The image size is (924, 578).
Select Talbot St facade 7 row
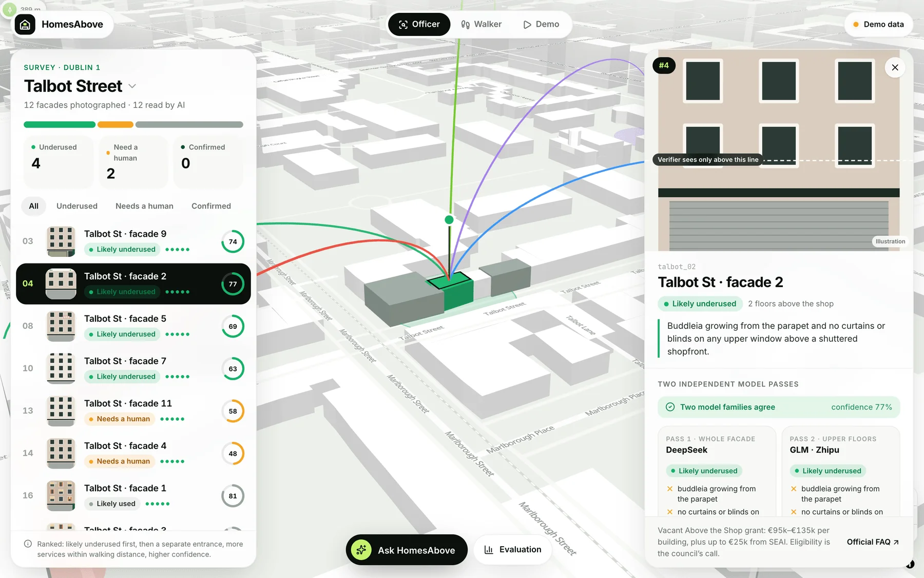point(133,369)
